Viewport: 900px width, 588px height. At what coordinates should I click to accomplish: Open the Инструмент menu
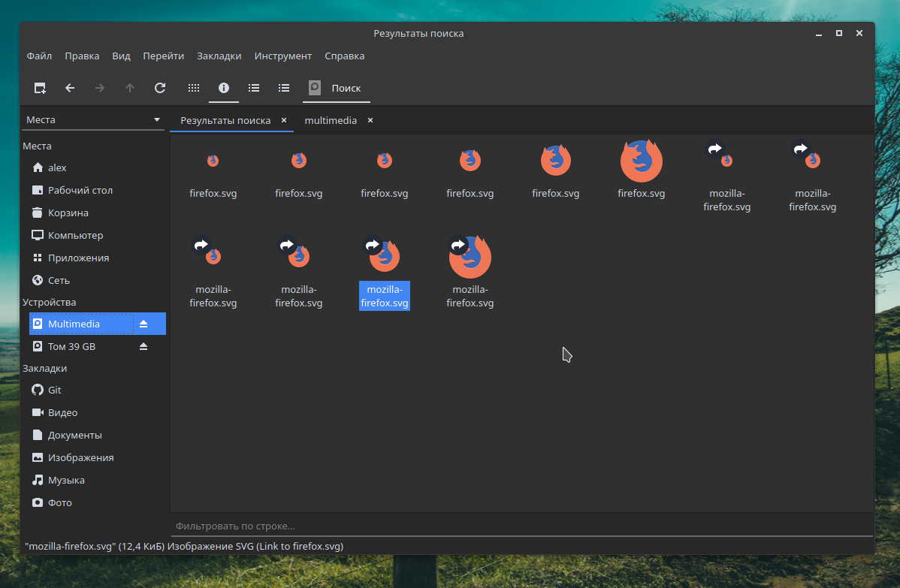(x=283, y=56)
